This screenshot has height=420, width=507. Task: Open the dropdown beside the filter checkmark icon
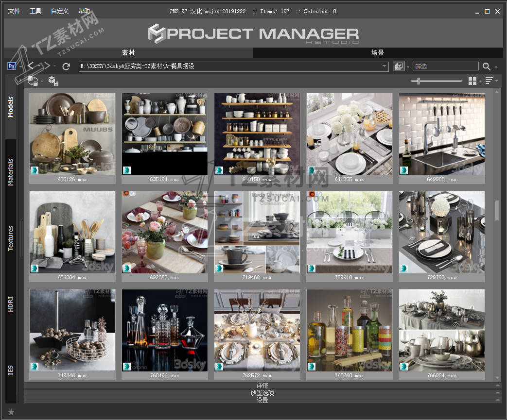[x=408, y=67]
